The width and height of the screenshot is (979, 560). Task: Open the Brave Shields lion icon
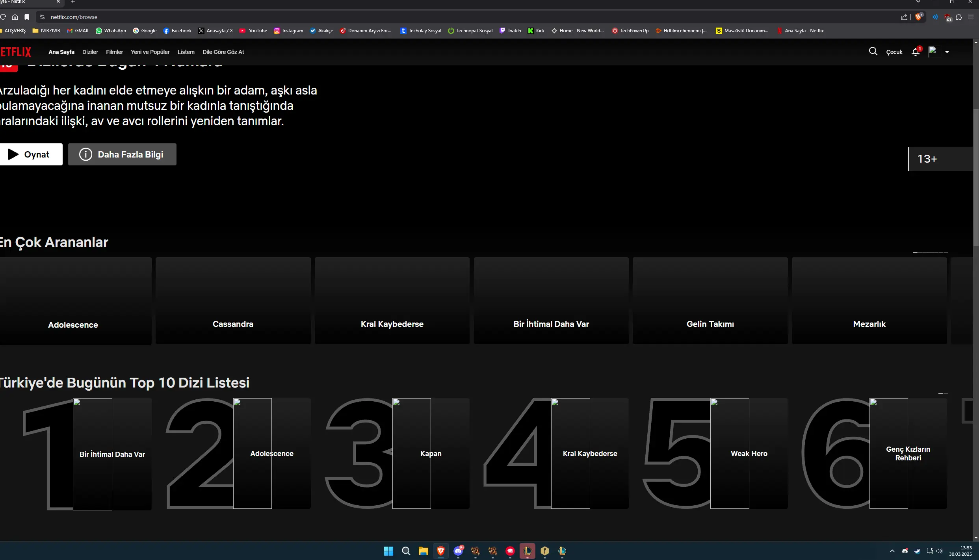click(919, 17)
